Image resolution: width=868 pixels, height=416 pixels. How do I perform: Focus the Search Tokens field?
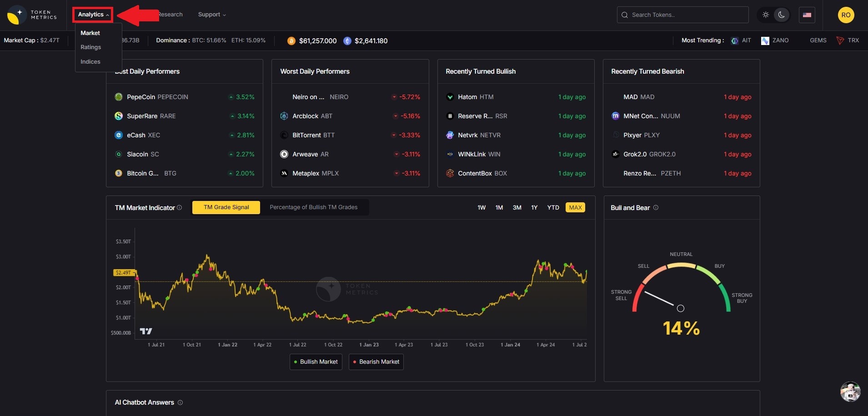point(683,15)
